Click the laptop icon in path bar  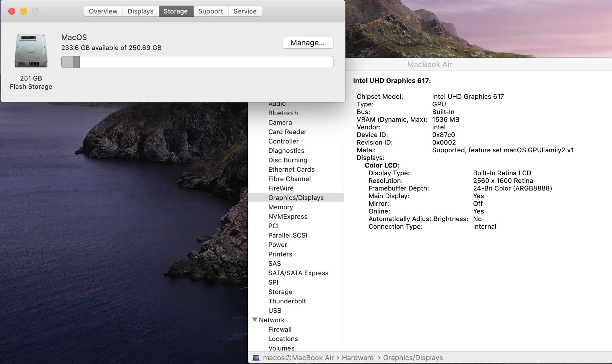click(256, 358)
